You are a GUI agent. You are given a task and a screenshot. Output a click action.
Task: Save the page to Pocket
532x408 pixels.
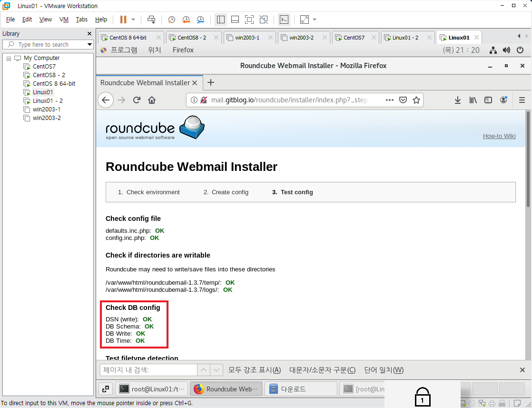point(403,100)
